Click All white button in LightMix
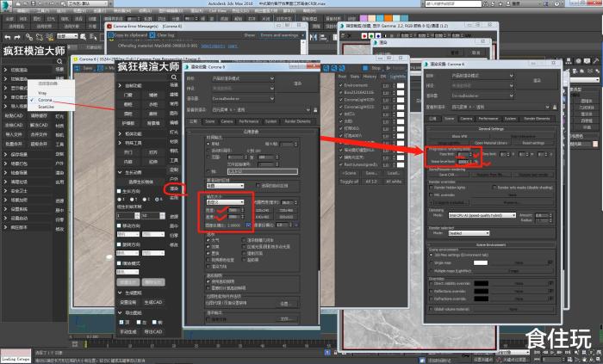 pyautogui.click(x=394, y=182)
